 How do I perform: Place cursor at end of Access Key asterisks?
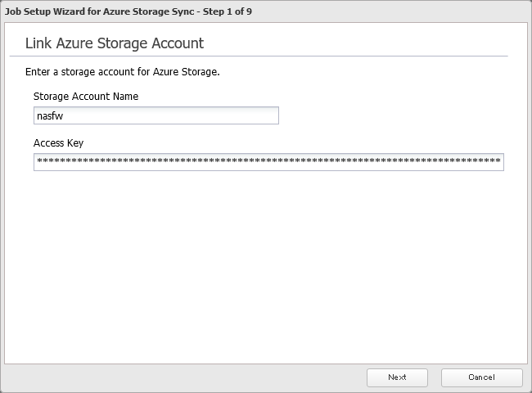[x=501, y=162]
